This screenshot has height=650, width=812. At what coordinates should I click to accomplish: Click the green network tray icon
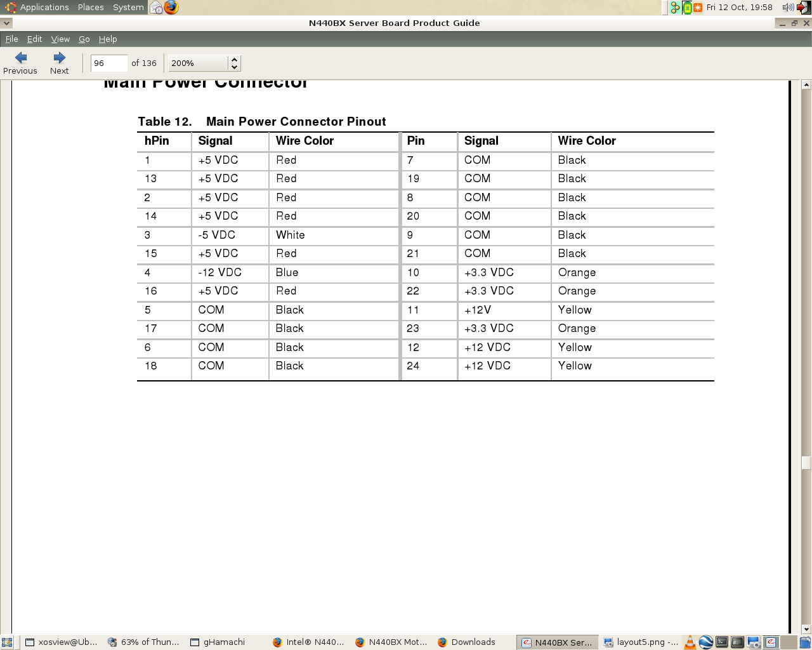675,8
